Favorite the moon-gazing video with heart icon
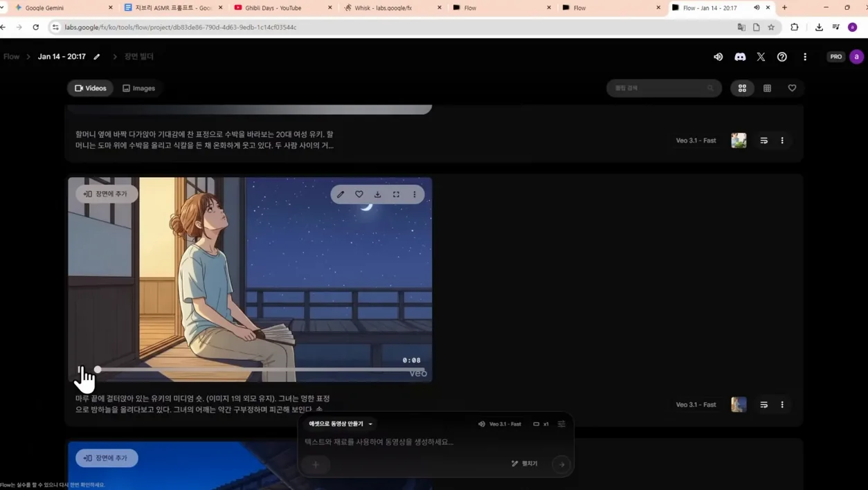868x490 pixels. point(359,194)
